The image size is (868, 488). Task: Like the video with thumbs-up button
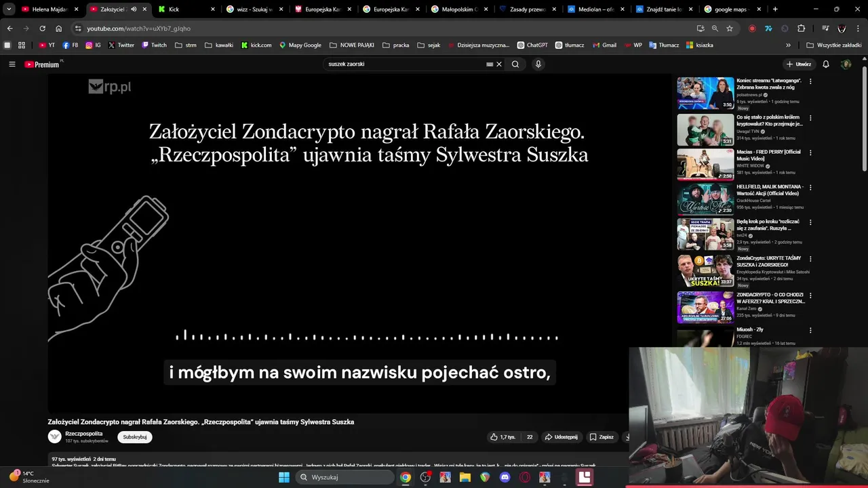[x=502, y=437]
